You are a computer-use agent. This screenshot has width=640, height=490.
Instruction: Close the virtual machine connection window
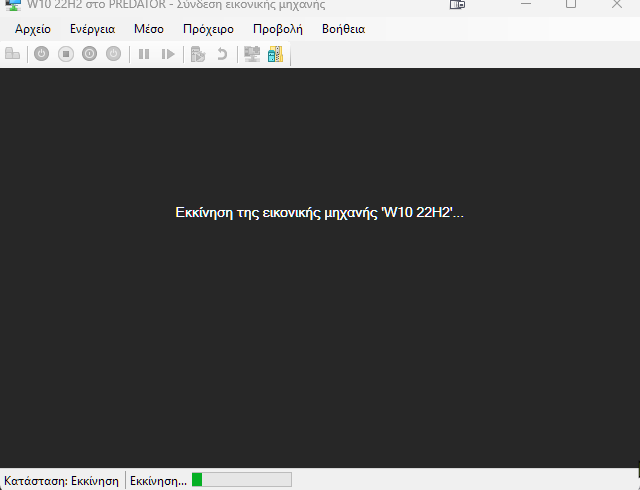pyautogui.click(x=617, y=4)
